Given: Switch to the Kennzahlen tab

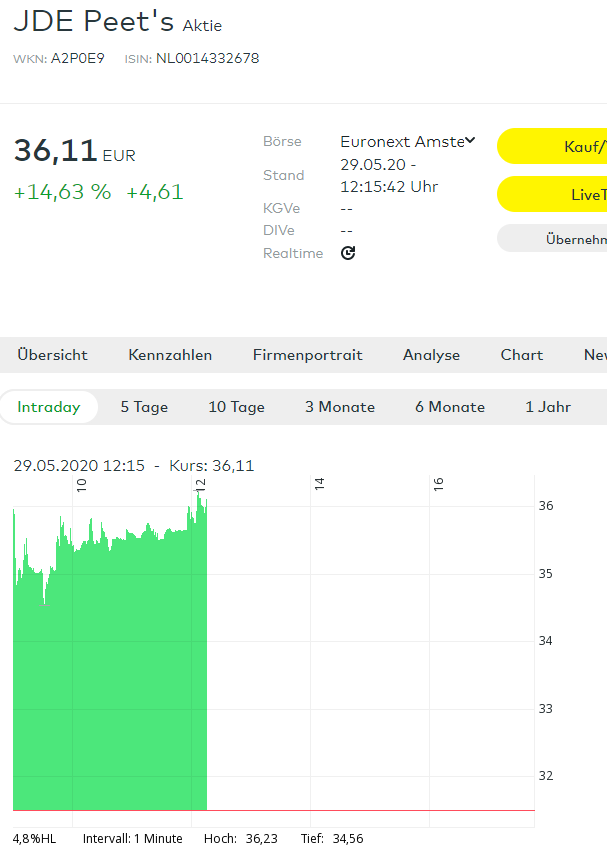Looking at the screenshot, I should tap(170, 355).
